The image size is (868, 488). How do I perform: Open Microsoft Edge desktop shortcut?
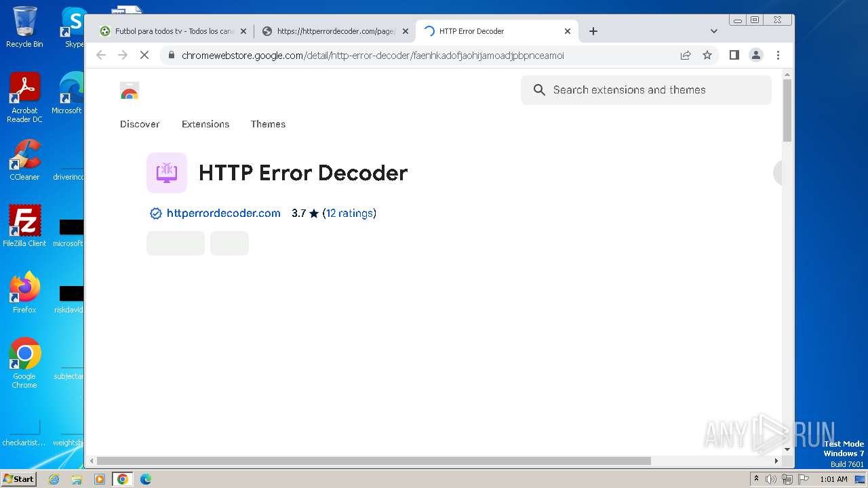[x=70, y=94]
